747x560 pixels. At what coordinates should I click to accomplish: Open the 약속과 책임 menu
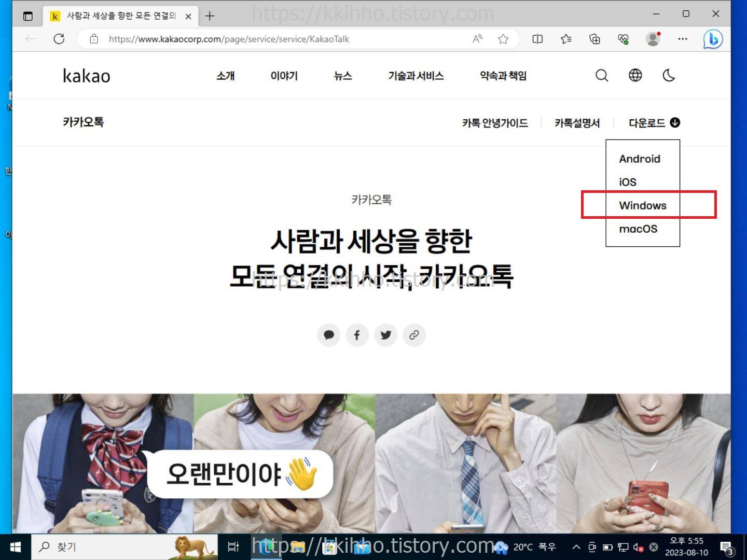pyautogui.click(x=503, y=76)
